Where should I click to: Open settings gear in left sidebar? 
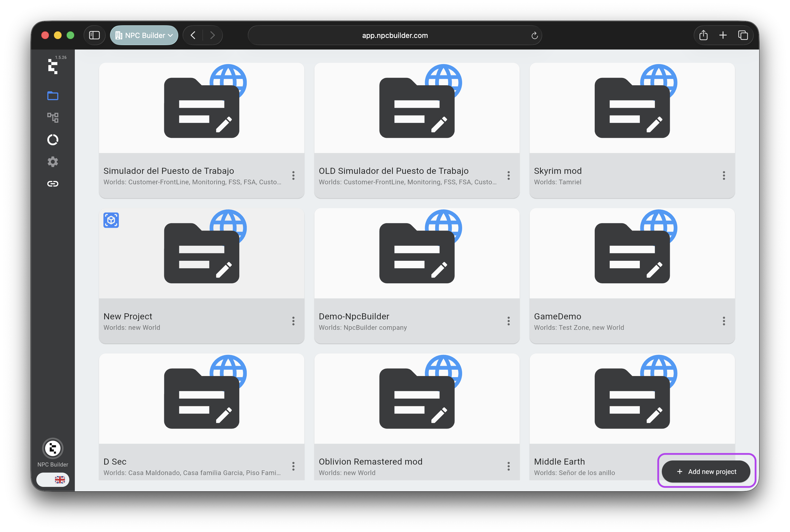click(53, 162)
